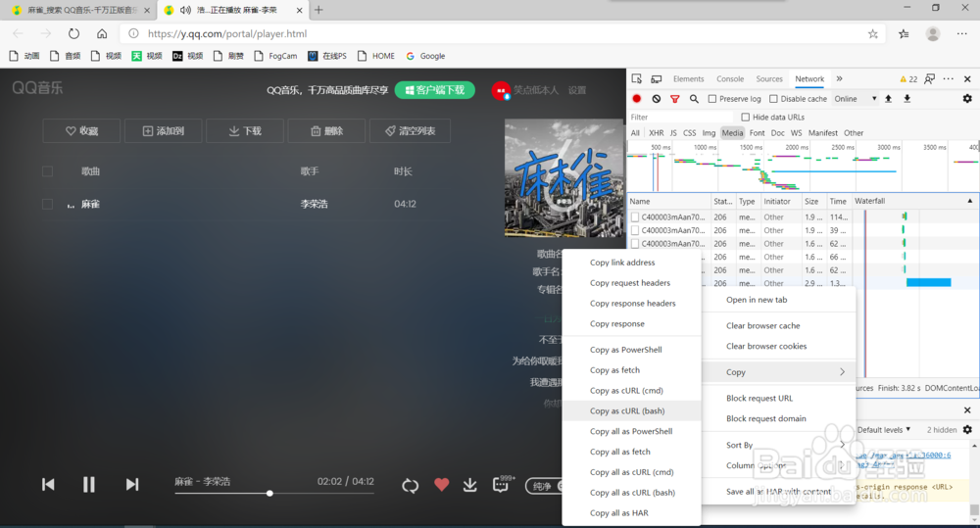
Task: Import HAR file upload arrow
Action: click(x=888, y=99)
